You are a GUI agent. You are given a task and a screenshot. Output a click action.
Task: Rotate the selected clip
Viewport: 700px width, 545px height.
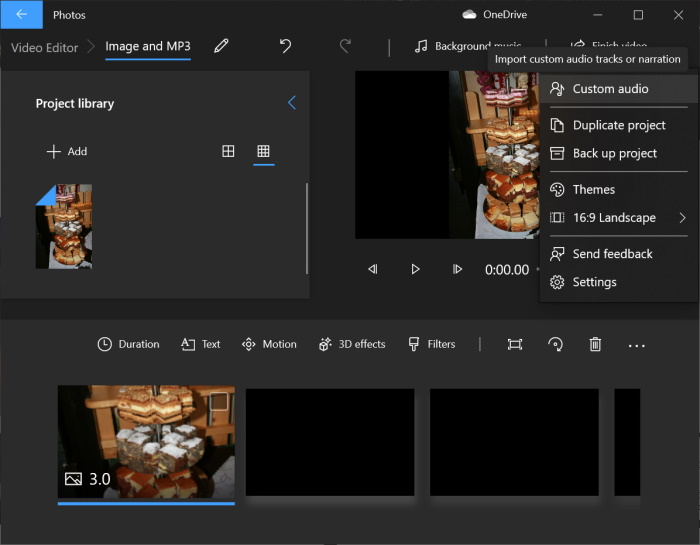tap(555, 344)
